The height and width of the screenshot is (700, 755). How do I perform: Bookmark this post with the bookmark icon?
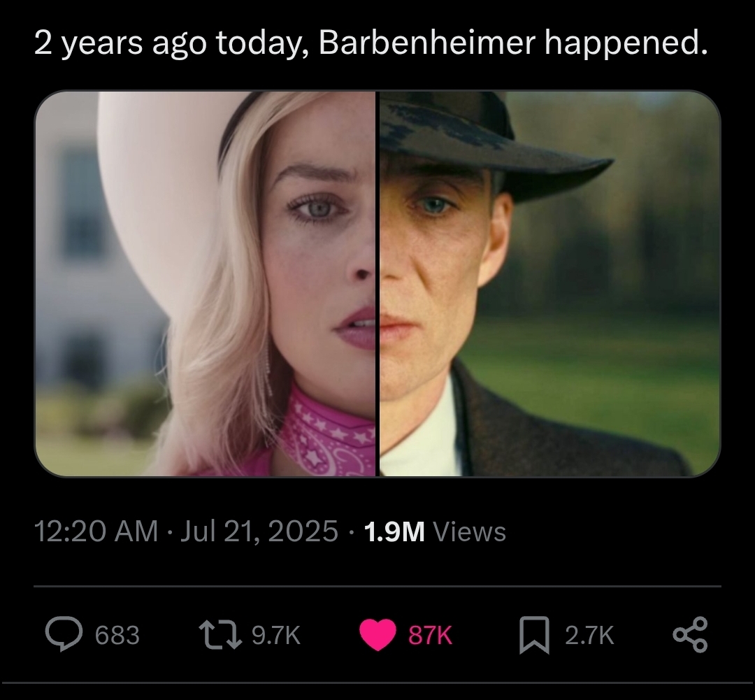coord(535,635)
